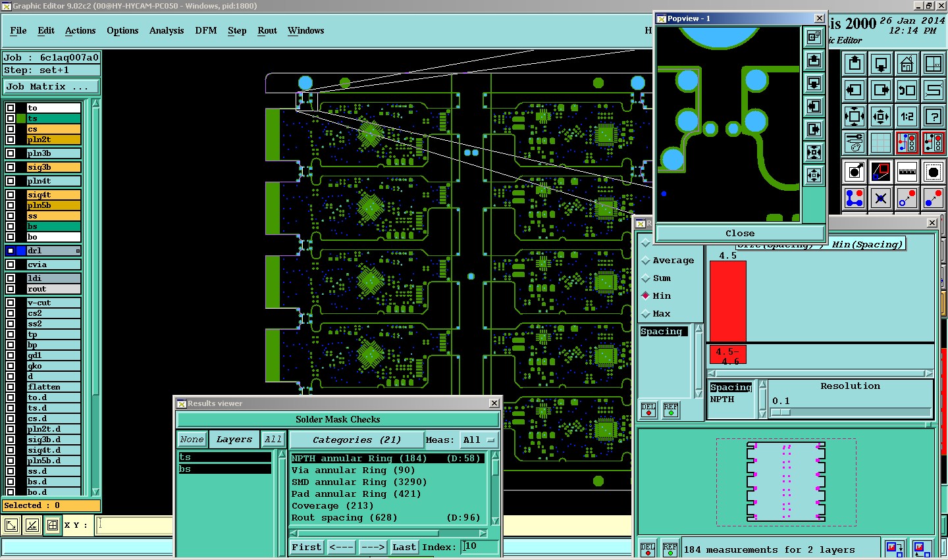This screenshot has width=948, height=560.
Task: Click the black X on blue dot icon
Action: click(881, 198)
